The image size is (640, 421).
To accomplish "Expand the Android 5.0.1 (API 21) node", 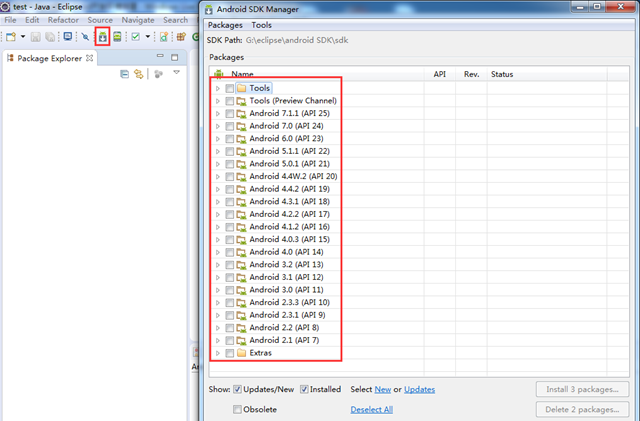I will (218, 164).
